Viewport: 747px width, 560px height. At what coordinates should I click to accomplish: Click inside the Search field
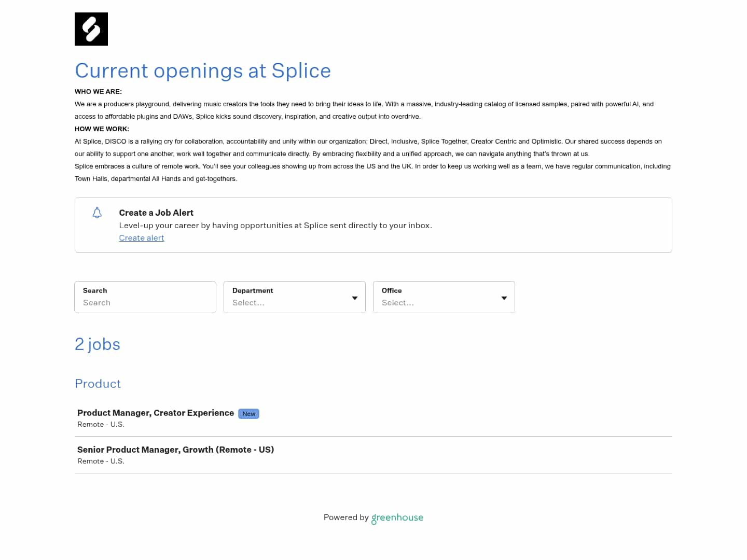[145, 303]
